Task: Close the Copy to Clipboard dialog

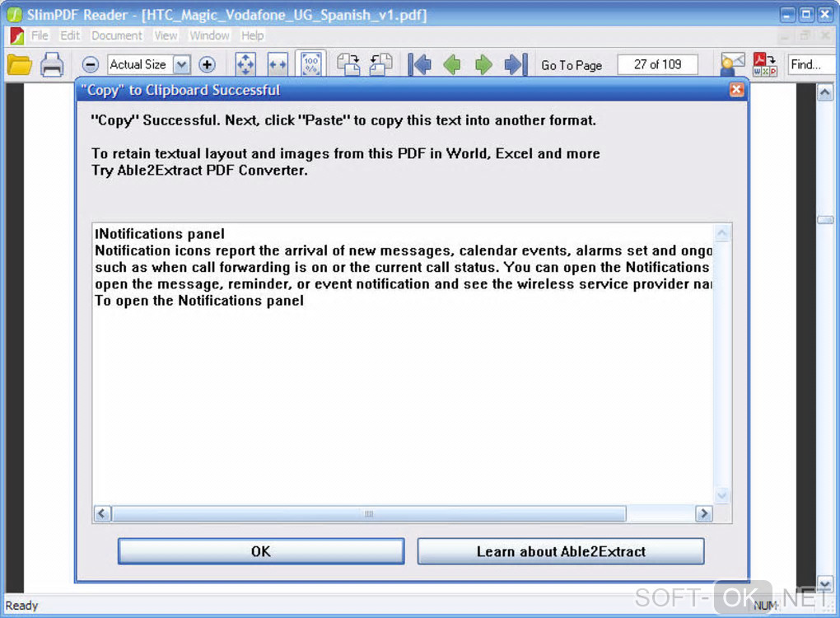Action: [736, 90]
